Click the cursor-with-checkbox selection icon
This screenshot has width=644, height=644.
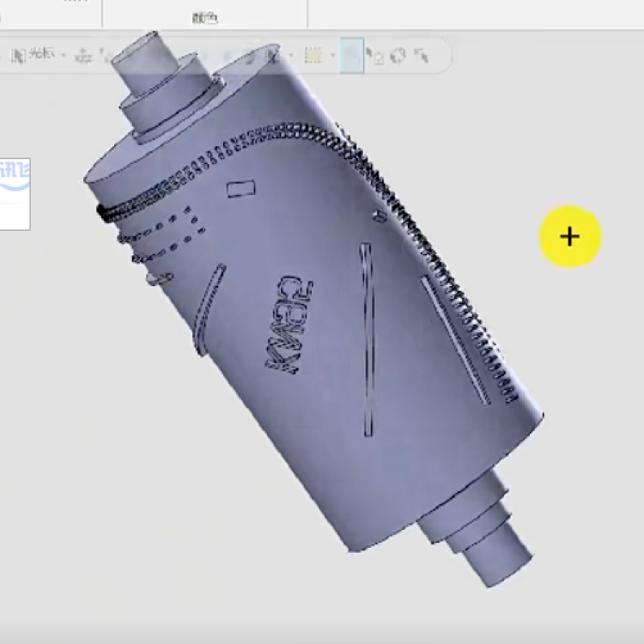(x=375, y=57)
